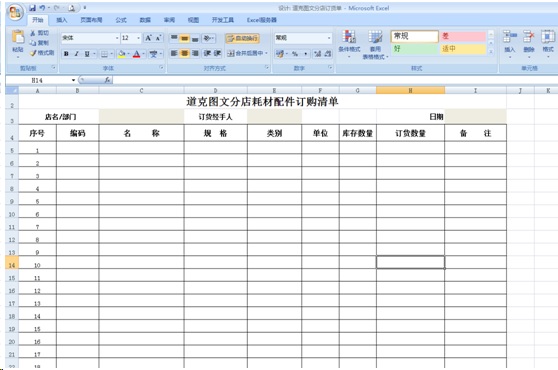Screen dimensions: 558x370
Task: Toggle Italic formatting button
Action: (77, 54)
